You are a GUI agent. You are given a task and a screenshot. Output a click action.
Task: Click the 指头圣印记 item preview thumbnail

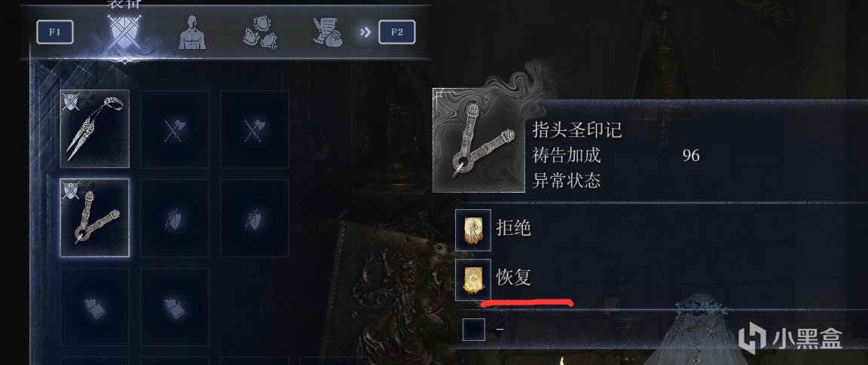click(478, 140)
